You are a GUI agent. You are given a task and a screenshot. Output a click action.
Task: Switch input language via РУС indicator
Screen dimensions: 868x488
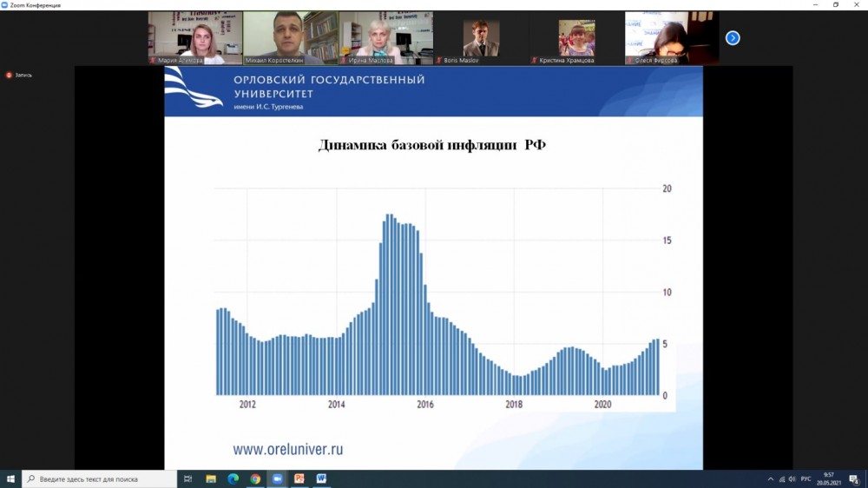tap(806, 478)
